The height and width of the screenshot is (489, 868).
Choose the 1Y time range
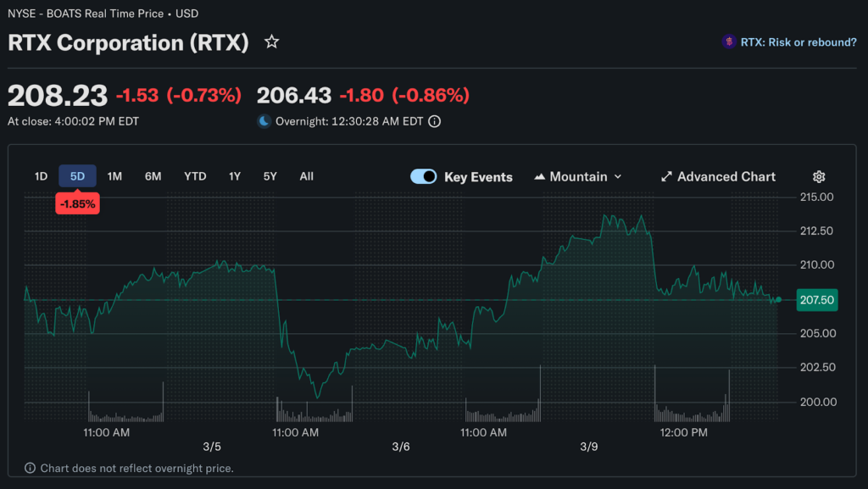click(235, 176)
